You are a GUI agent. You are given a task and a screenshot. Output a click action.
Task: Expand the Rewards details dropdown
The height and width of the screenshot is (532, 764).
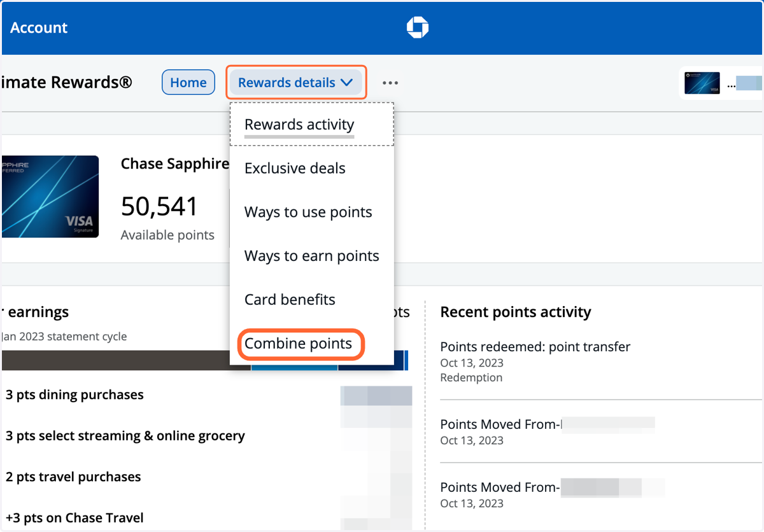coord(295,82)
